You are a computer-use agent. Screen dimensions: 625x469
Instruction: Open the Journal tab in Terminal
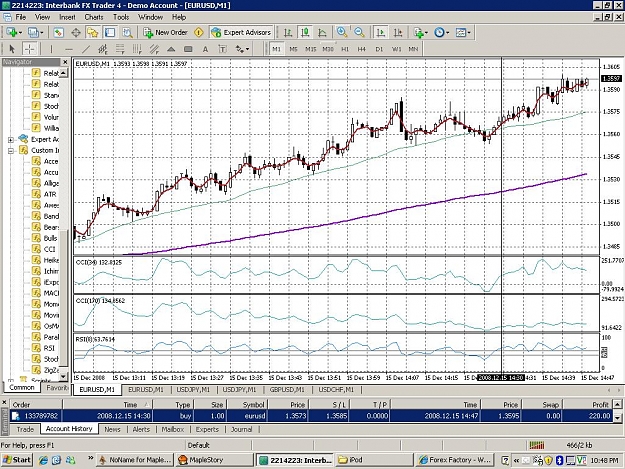[241, 429]
